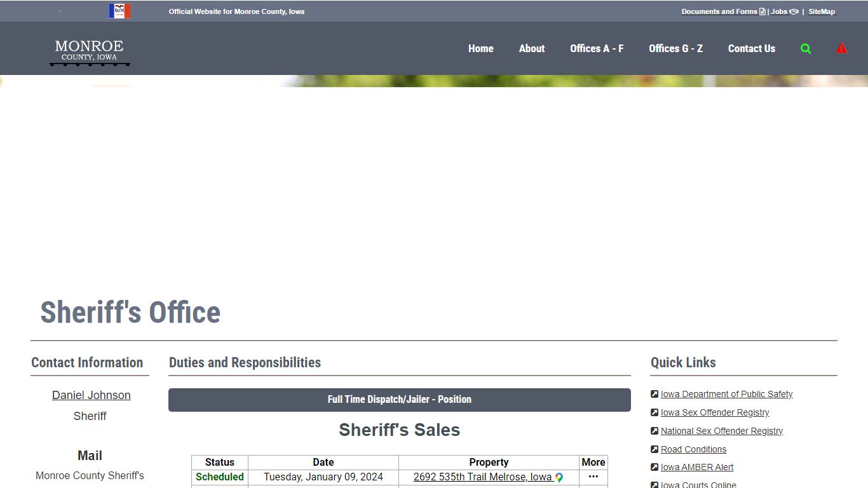This screenshot has width=868, height=488.
Task: Open the About menu
Action: point(532,48)
